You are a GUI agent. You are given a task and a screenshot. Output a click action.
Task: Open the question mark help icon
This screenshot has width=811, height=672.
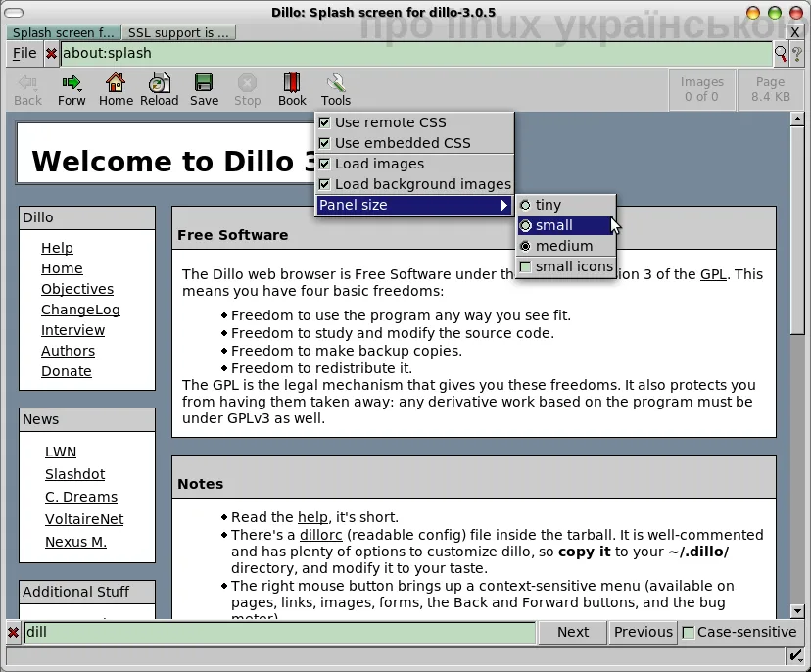point(796,53)
